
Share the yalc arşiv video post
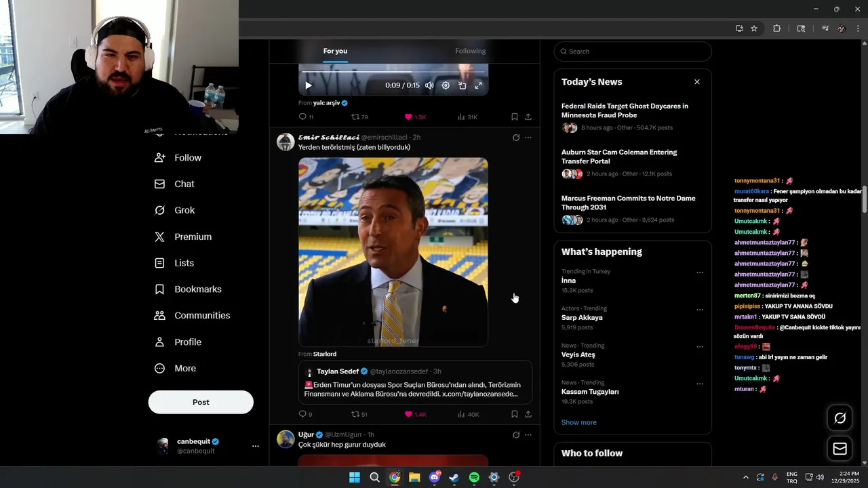click(528, 117)
